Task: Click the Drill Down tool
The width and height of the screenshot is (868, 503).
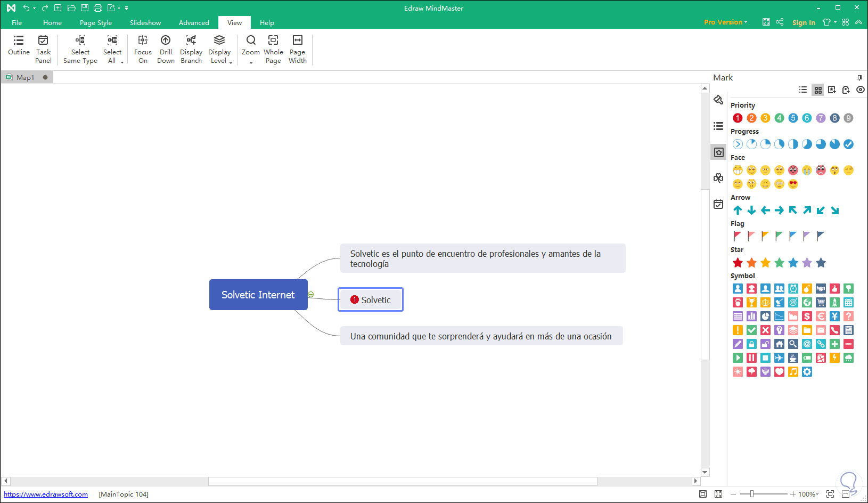Action: (x=166, y=50)
